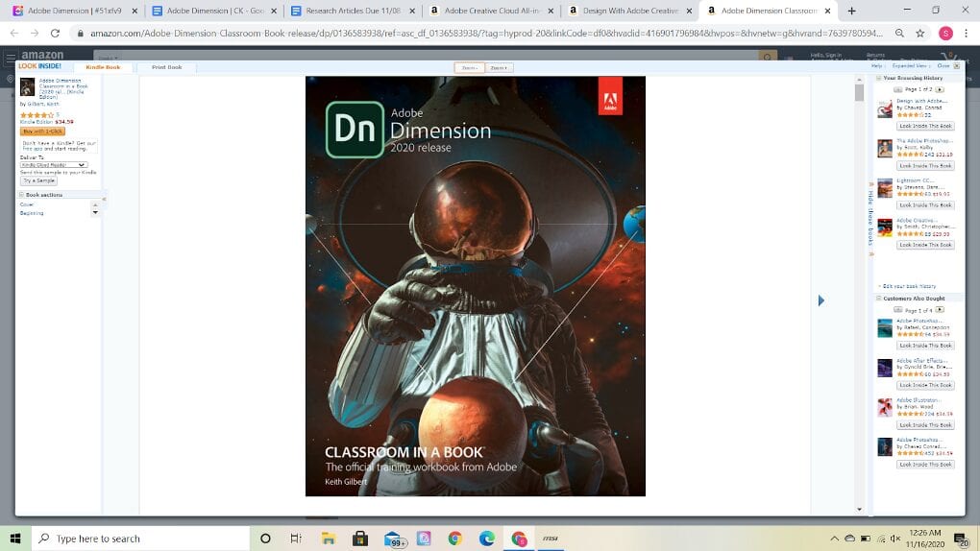
Task: Switch to Expanded View
Action: (x=910, y=65)
